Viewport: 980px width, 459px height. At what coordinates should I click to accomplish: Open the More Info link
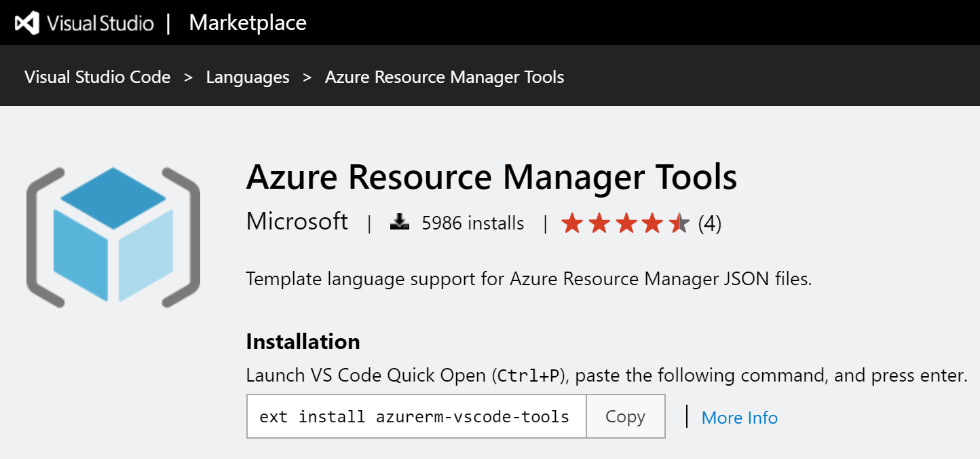[x=739, y=417]
